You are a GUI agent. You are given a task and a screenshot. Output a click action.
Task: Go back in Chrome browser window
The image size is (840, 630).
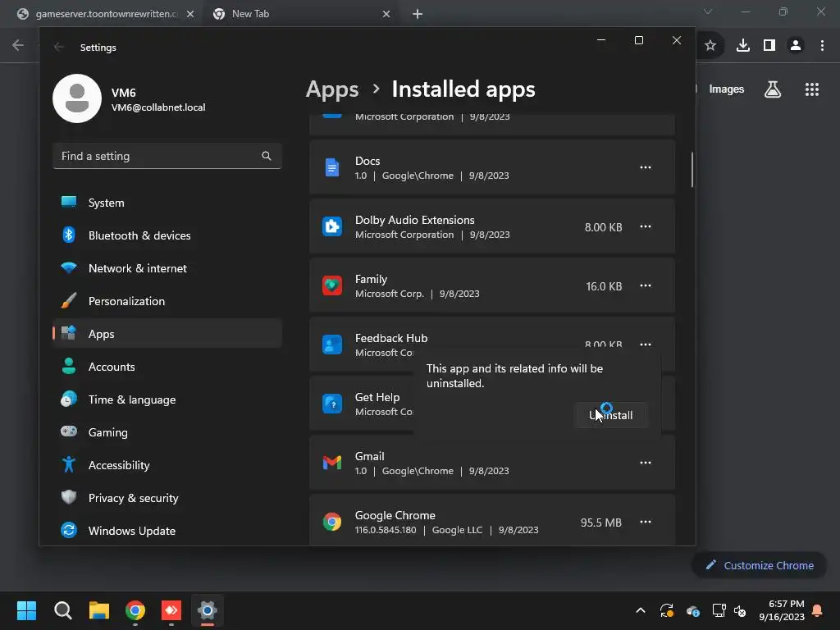[18, 45]
